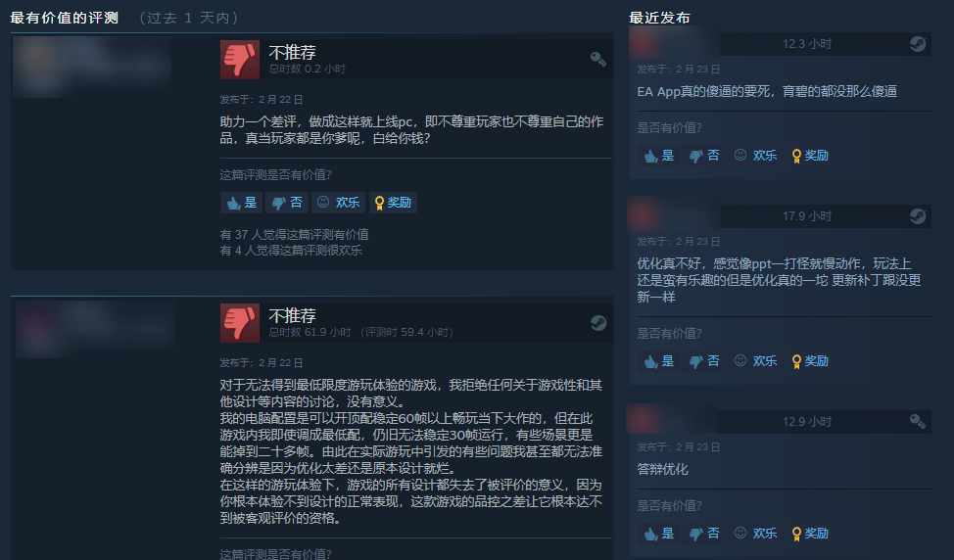Viewport: 954px width, 560px height.
Task: Give 奖励 to the 答辩优化 review
Action: pos(810,534)
